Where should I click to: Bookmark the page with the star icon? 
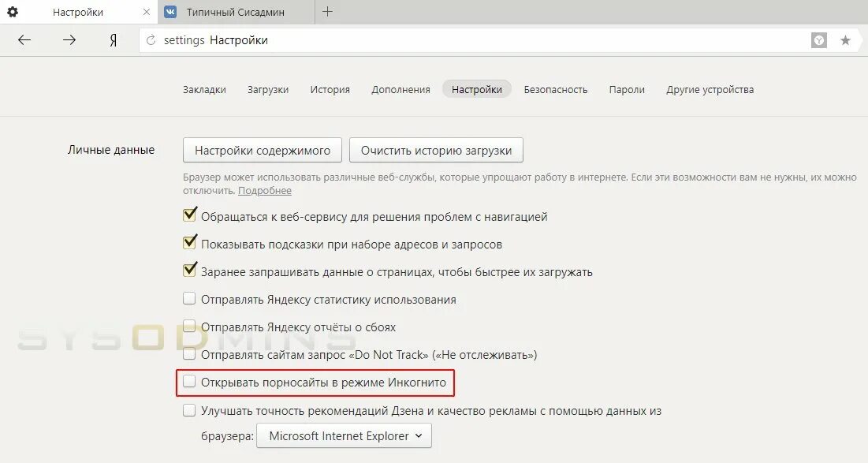click(x=845, y=40)
